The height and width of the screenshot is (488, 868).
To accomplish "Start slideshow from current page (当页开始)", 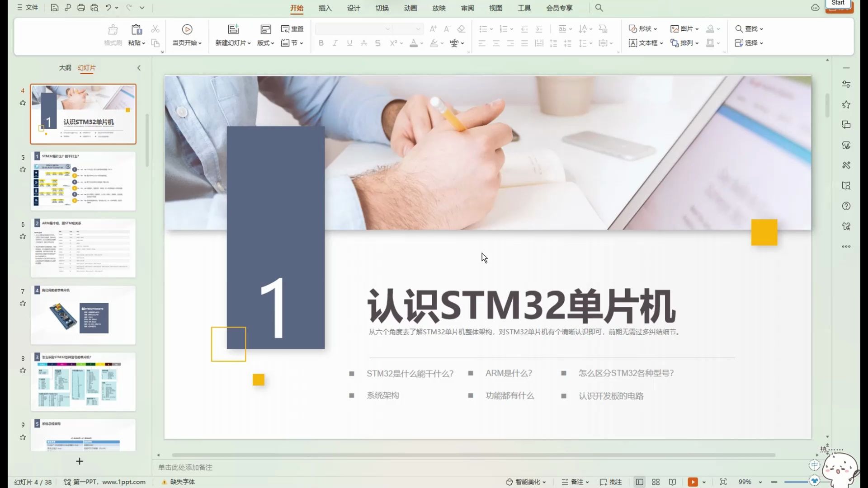I will (186, 35).
